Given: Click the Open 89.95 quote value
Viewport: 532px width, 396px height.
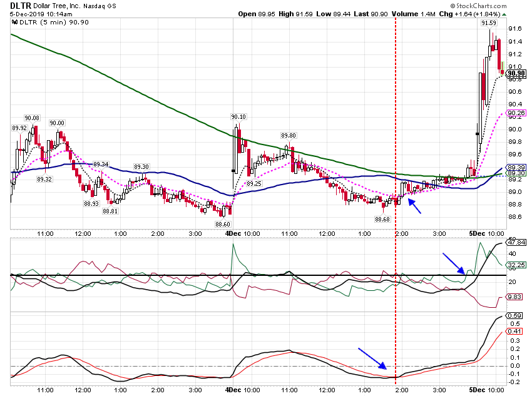Looking at the screenshot, I should click(257, 14).
